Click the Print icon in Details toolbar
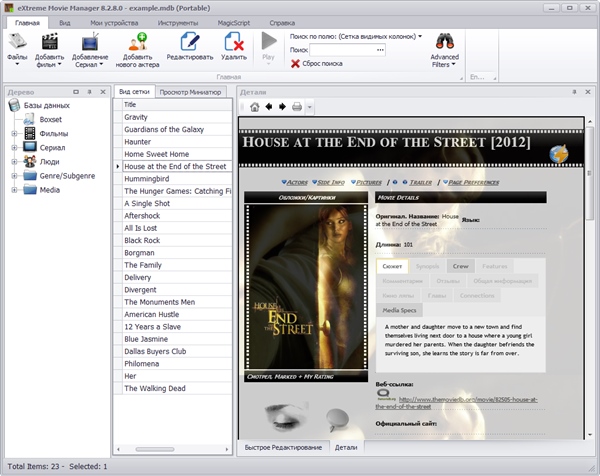Screen dimensions: 600x476 pyautogui.click(x=296, y=107)
